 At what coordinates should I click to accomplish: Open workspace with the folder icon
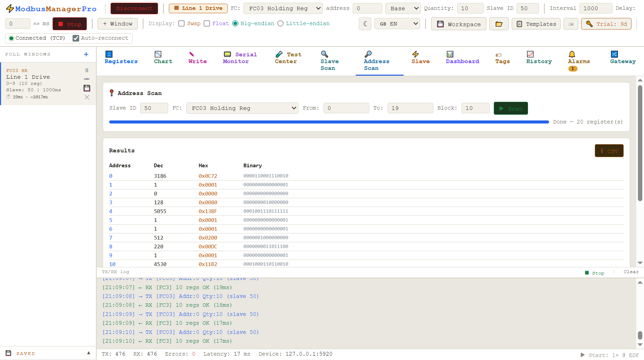click(x=499, y=24)
